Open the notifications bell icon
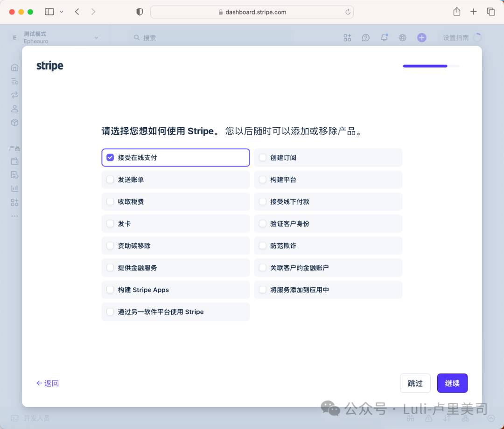This screenshot has height=429, width=504. [384, 38]
